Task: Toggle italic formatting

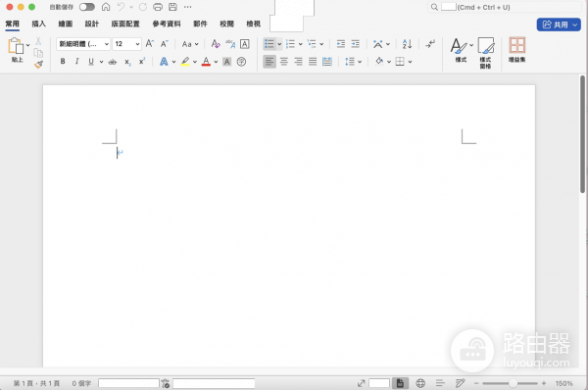Action: [76, 62]
